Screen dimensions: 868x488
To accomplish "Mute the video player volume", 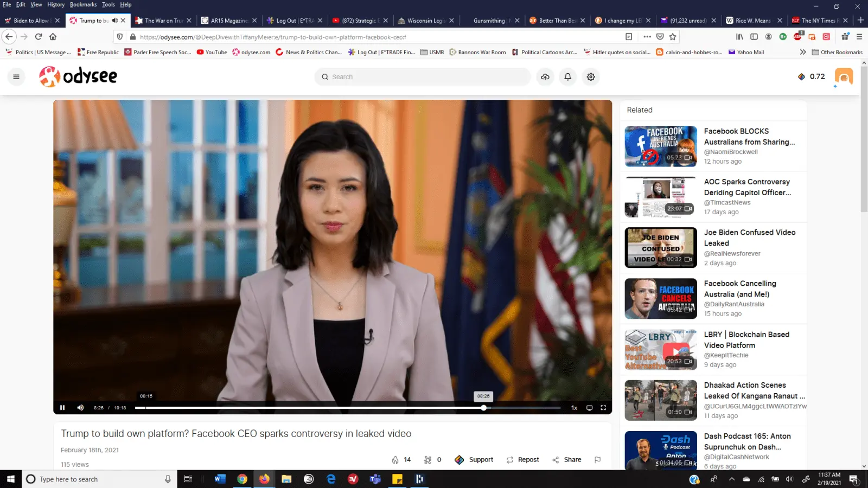I will click(x=80, y=408).
